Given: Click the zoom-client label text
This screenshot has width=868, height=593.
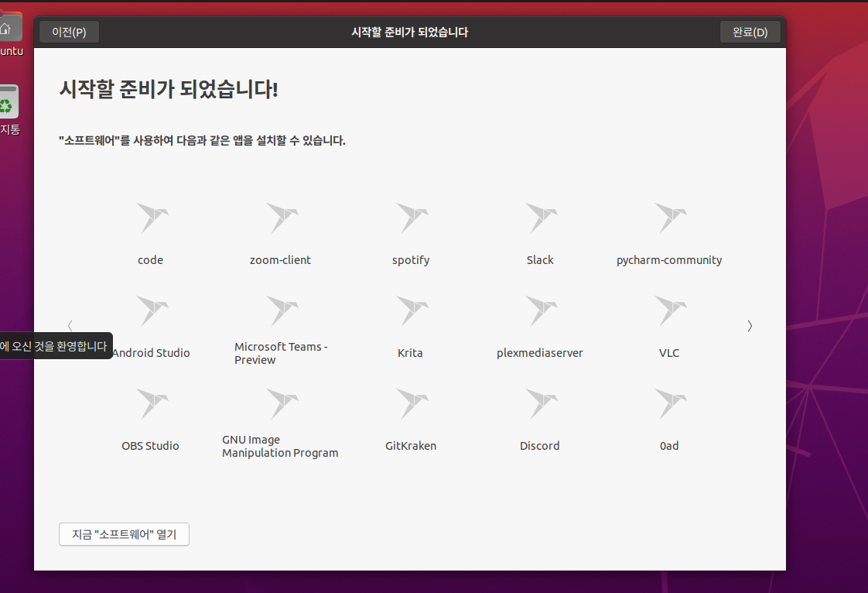Looking at the screenshot, I should (280, 260).
